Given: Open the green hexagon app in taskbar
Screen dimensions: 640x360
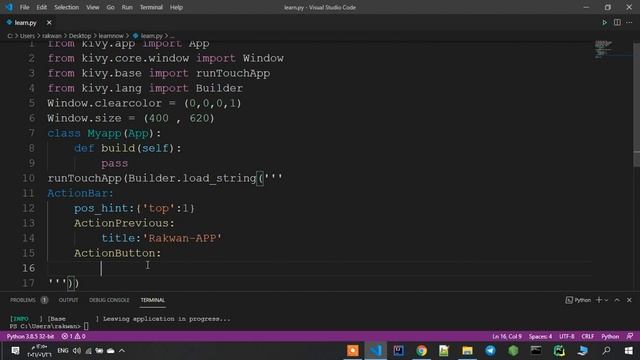Looking at the screenshot, I should click(x=513, y=351).
